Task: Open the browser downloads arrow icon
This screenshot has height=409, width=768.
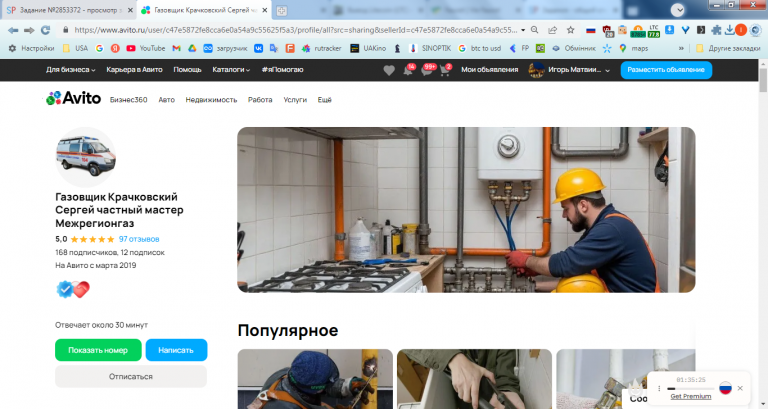Action: [729, 30]
